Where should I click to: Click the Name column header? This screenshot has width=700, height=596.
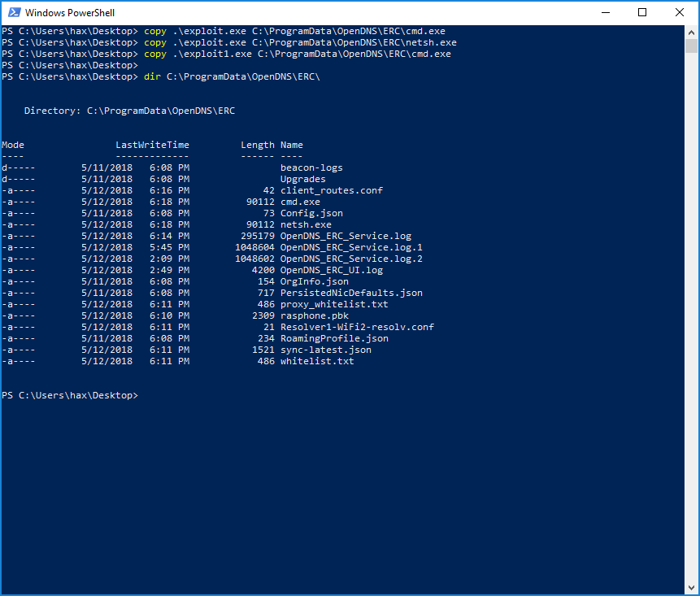click(x=292, y=145)
